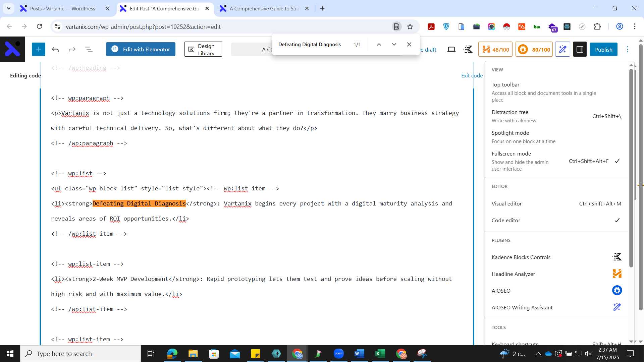The height and width of the screenshot is (362, 644).
Task: Open the document overview list
Action: coord(89,50)
